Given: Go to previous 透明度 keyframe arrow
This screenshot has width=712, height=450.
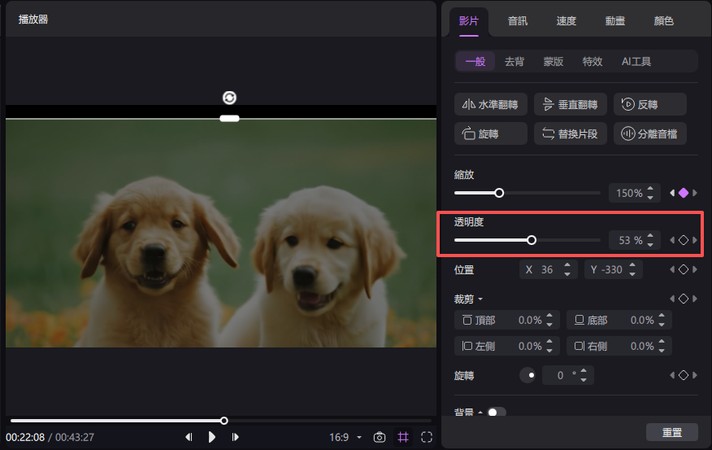Looking at the screenshot, I should click(672, 240).
